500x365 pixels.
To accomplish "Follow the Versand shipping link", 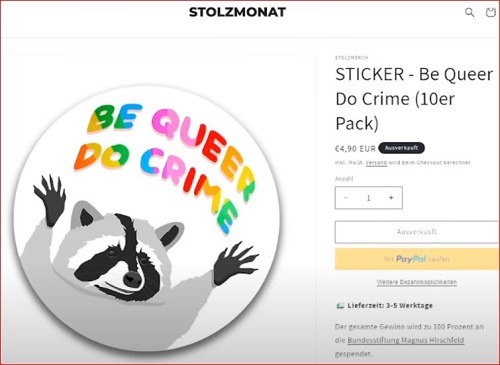I will [376, 163].
